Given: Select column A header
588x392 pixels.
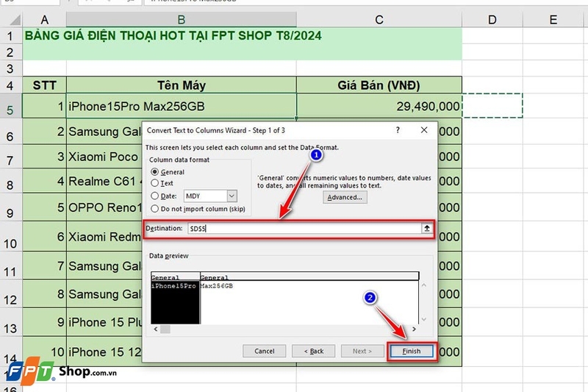Looking at the screenshot, I should click(44, 20).
